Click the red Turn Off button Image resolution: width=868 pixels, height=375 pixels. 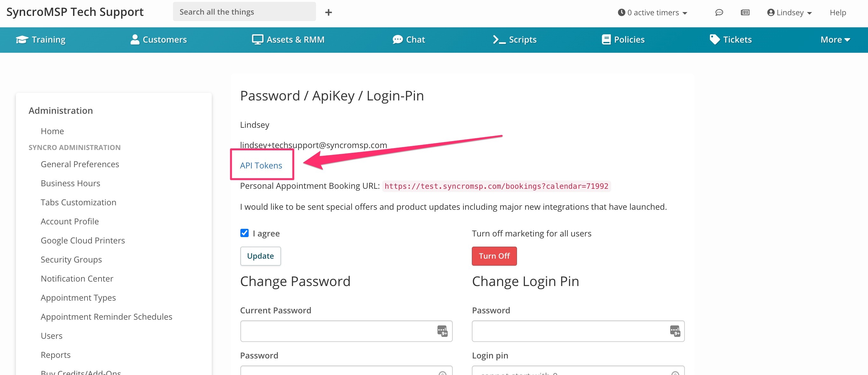point(494,256)
